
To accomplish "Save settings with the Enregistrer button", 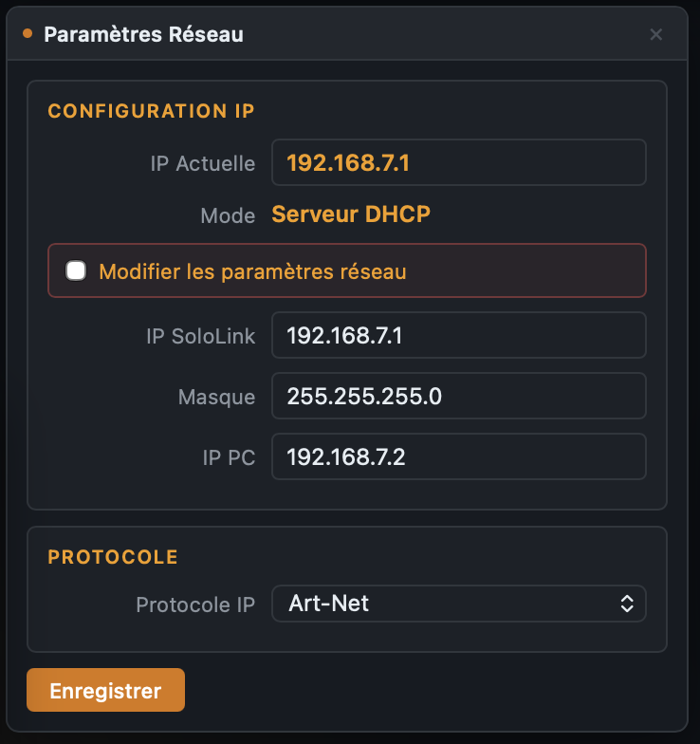I will click(x=106, y=690).
